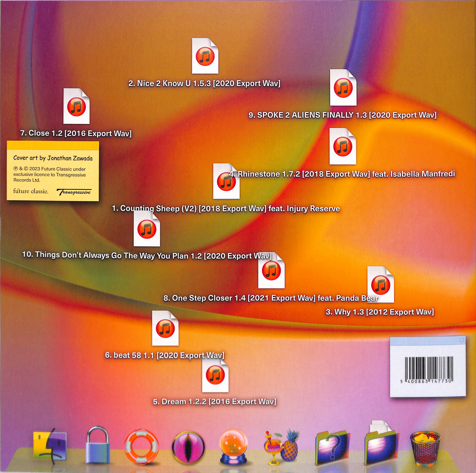The image size is (476, 473).
Task: Click 'Cover art by Jonathan Zawada' text
Action: click(x=53, y=158)
